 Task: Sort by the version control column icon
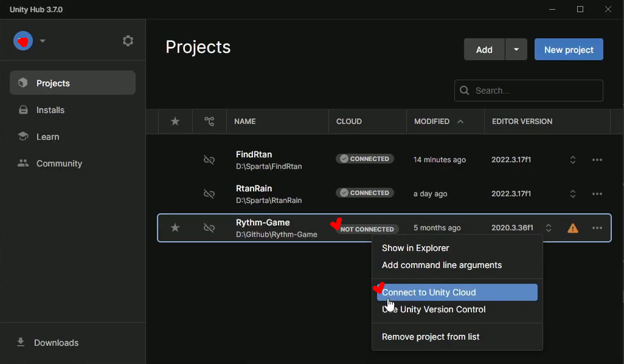209,122
